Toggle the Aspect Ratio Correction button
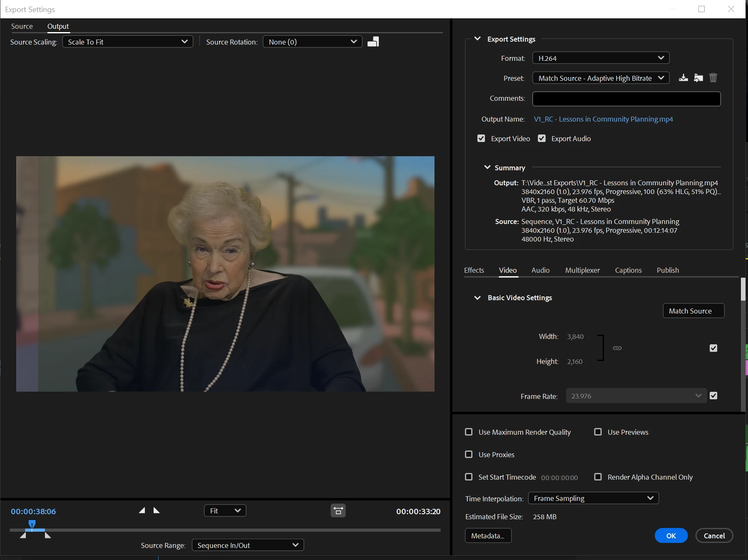Viewport: 748px width, 560px height. coord(338,510)
